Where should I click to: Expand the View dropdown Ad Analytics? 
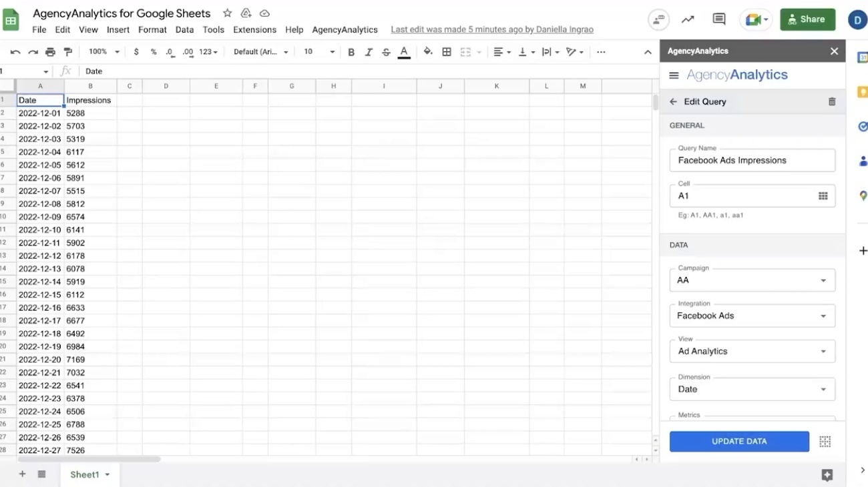click(752, 351)
